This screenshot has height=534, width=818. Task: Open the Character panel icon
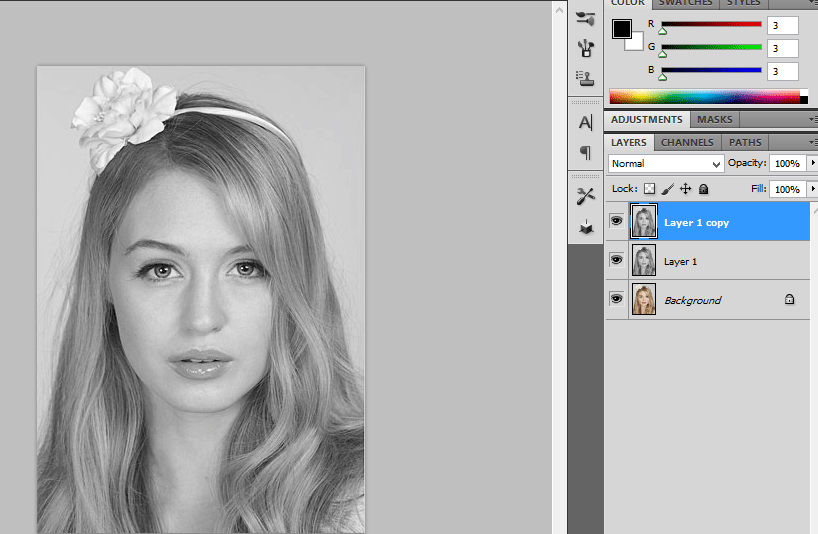point(586,123)
